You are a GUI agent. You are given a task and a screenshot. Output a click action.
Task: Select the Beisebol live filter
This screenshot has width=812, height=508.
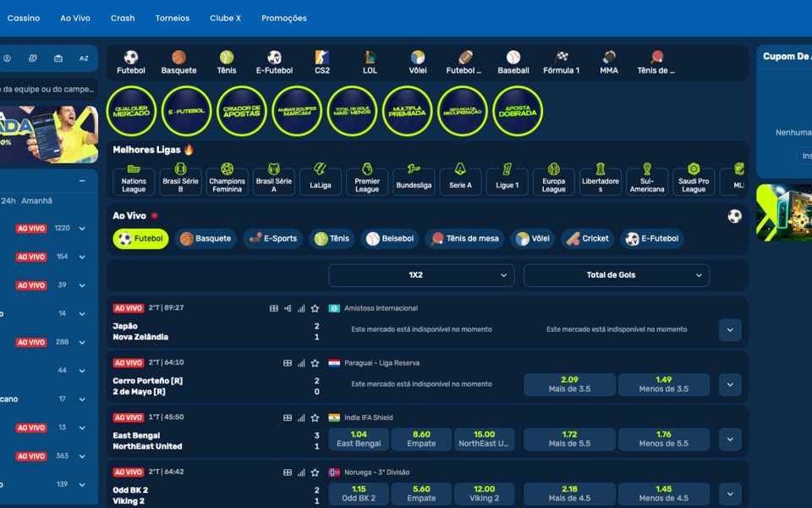390,239
